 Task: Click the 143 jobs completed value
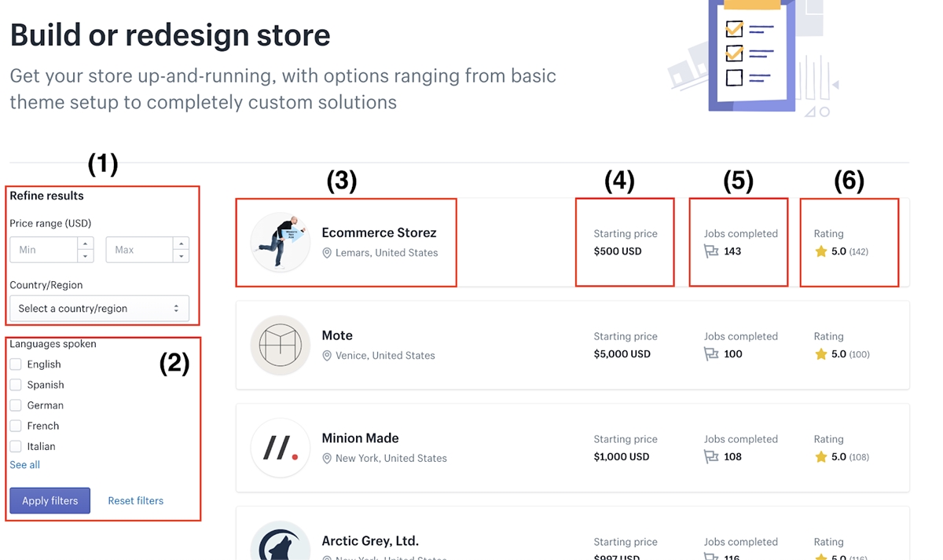[732, 251]
